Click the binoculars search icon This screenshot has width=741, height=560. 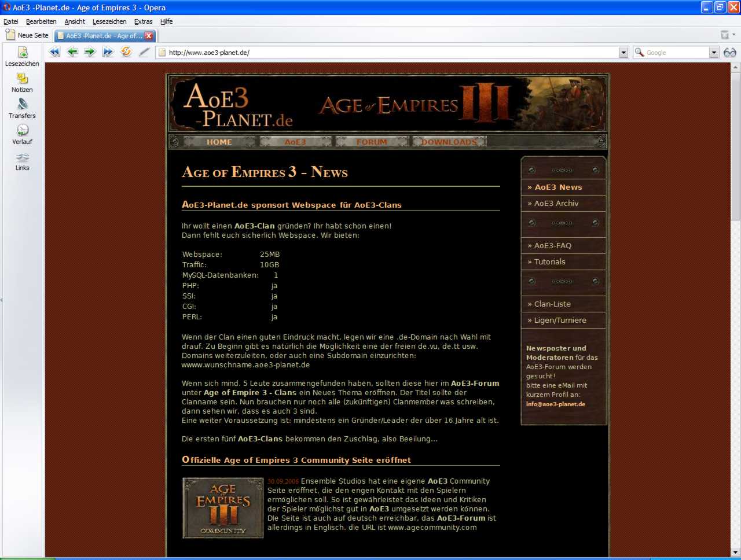[729, 53]
